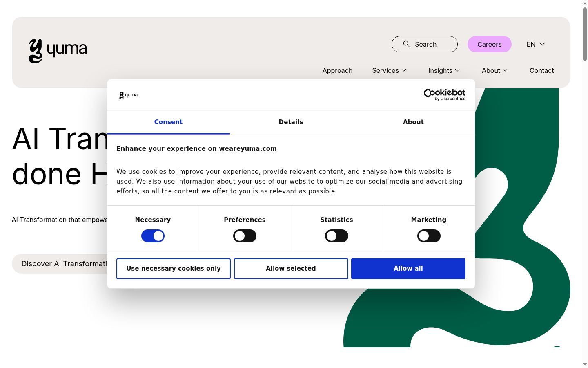Open the Cookiebot by Usercentrics logo link
588x368 pixels.
(x=444, y=95)
